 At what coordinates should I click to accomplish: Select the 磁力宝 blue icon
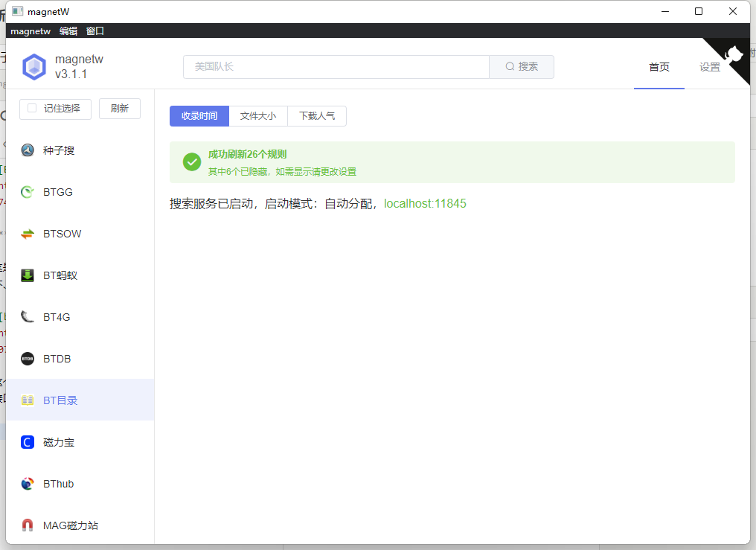coord(28,442)
